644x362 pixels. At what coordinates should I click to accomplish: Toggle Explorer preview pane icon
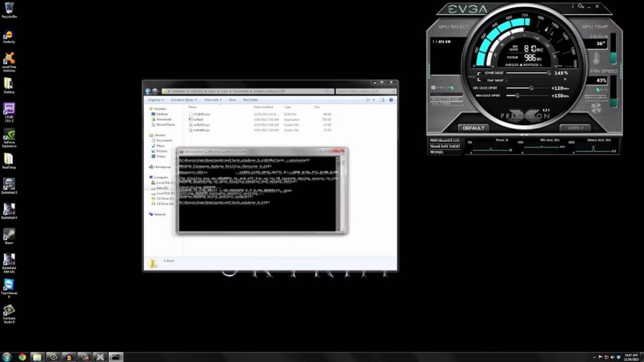[382, 100]
